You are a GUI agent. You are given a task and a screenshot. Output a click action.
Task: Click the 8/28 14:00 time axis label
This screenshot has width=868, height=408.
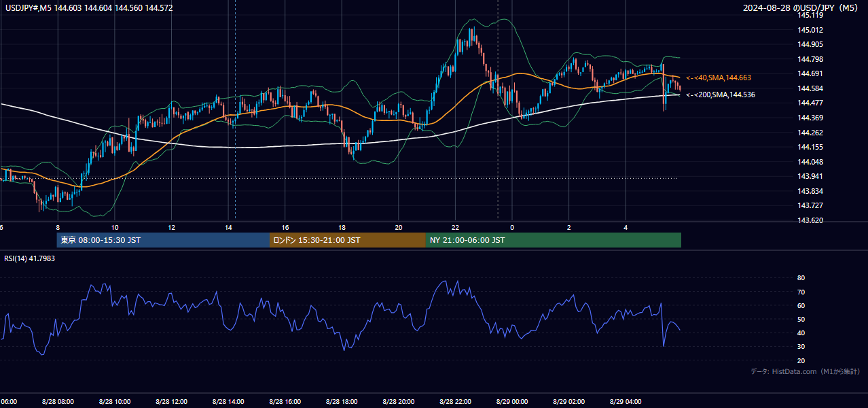tap(228, 402)
